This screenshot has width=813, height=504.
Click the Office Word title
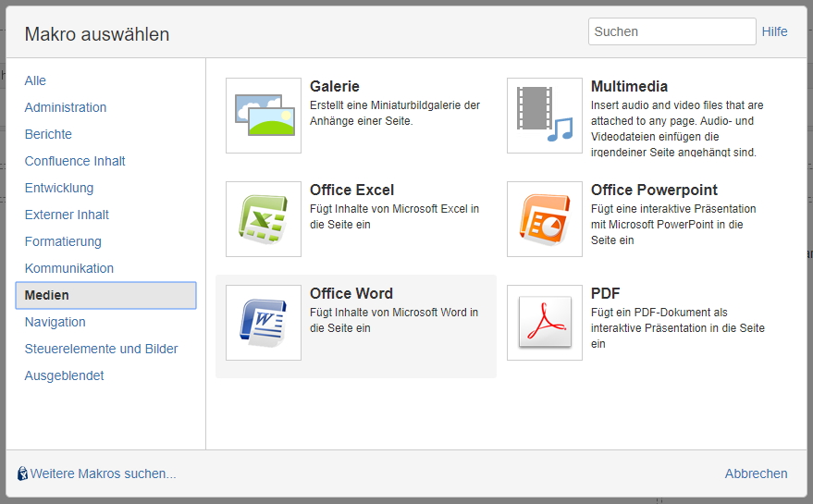click(x=351, y=293)
